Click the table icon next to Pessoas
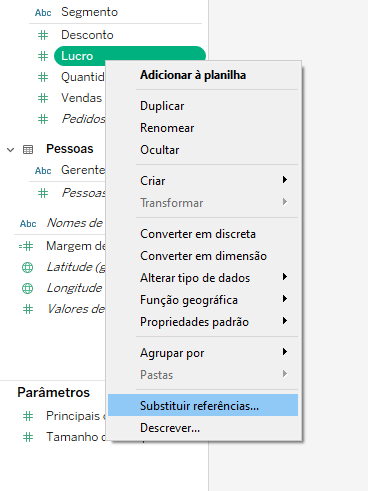The height and width of the screenshot is (491, 368). point(28,150)
